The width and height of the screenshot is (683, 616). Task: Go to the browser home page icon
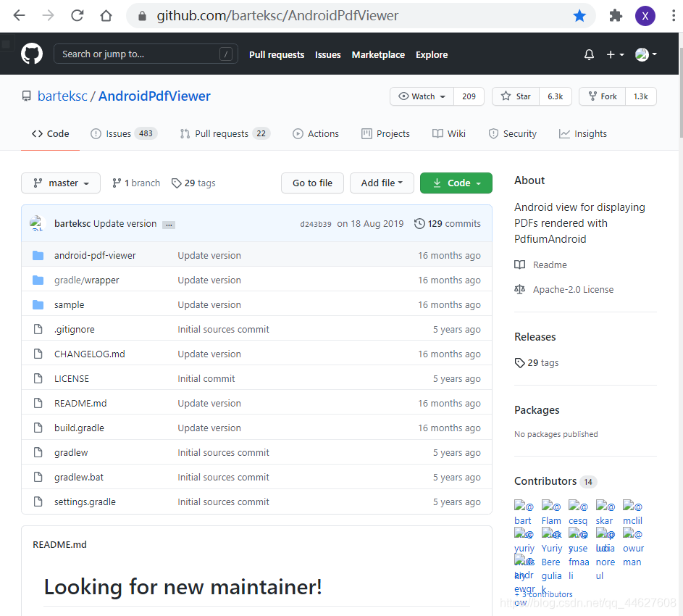(x=106, y=16)
